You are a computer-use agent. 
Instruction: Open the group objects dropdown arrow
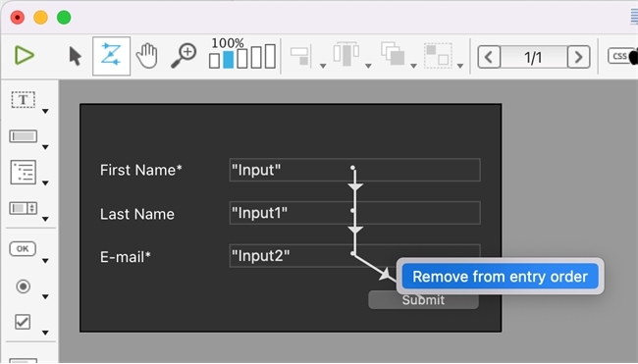459,66
